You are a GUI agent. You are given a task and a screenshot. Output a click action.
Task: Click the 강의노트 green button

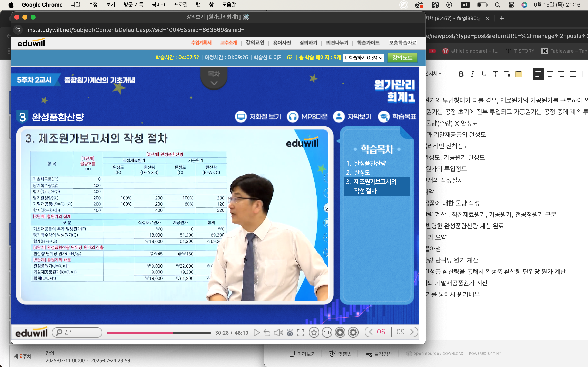click(402, 57)
